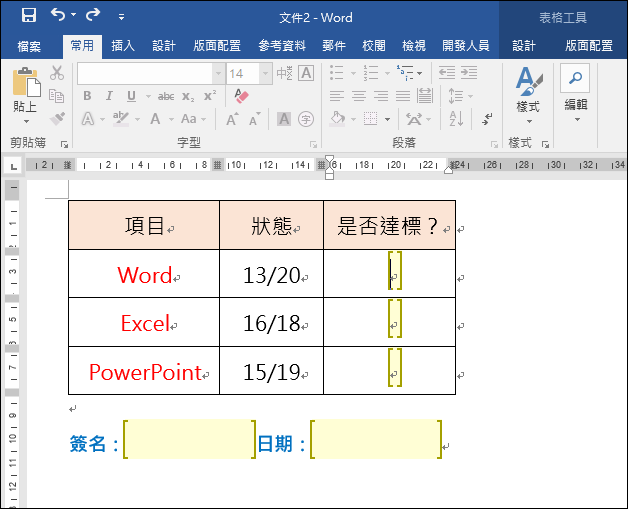Toggle superscript formatting
This screenshot has width=628, height=509.
point(210,96)
